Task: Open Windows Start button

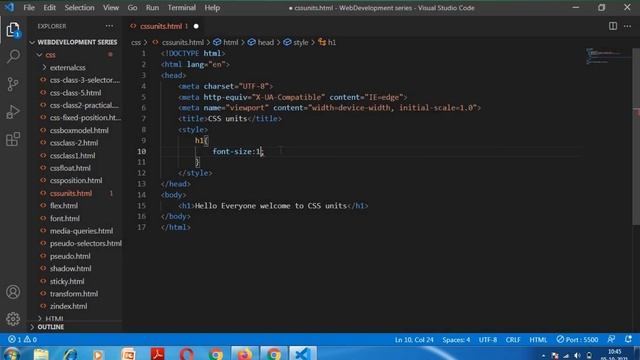Action: tap(11, 354)
